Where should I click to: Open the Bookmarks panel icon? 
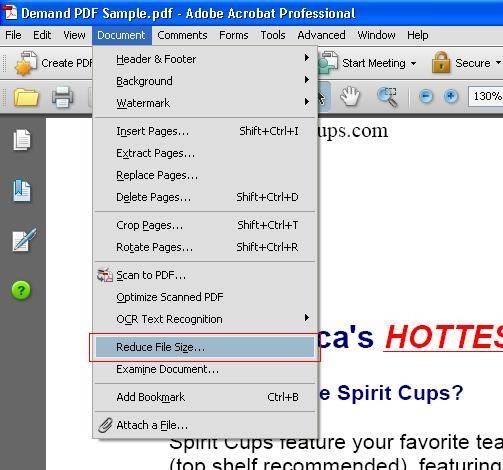pyautogui.click(x=22, y=190)
